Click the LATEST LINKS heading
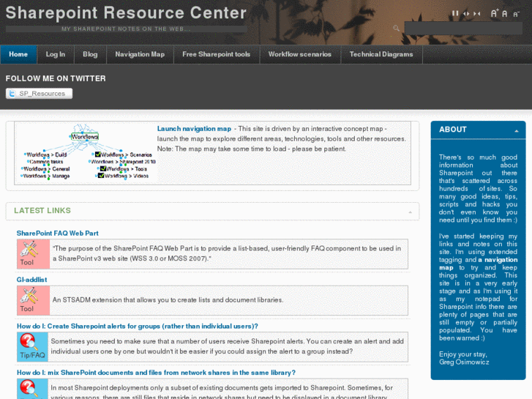 pyautogui.click(x=42, y=211)
